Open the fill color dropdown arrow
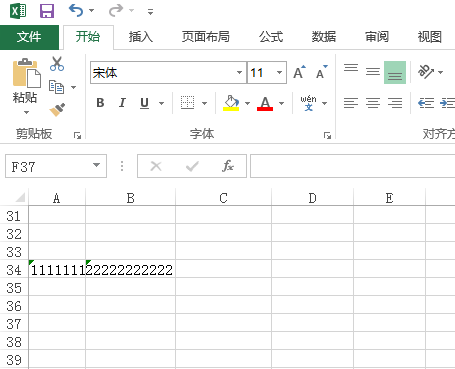The image size is (455, 369). (x=247, y=103)
